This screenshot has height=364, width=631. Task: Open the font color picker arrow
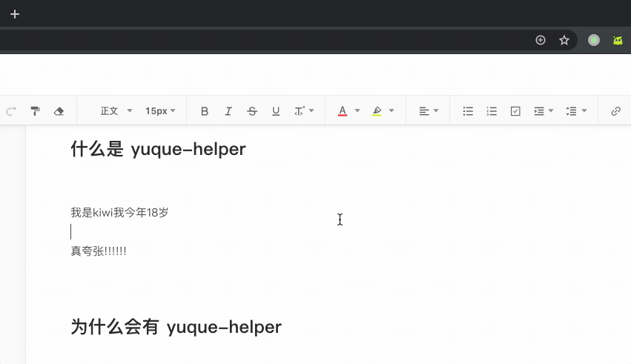pyautogui.click(x=357, y=110)
